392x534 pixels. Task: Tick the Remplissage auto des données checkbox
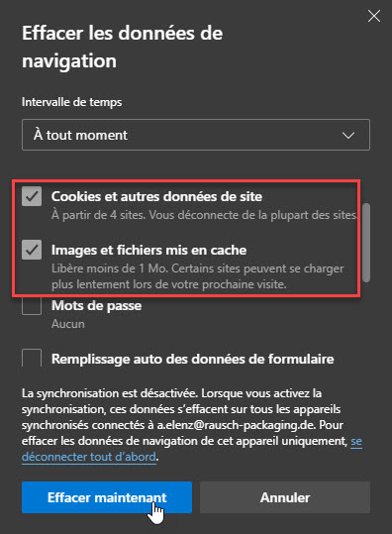pos(32,358)
